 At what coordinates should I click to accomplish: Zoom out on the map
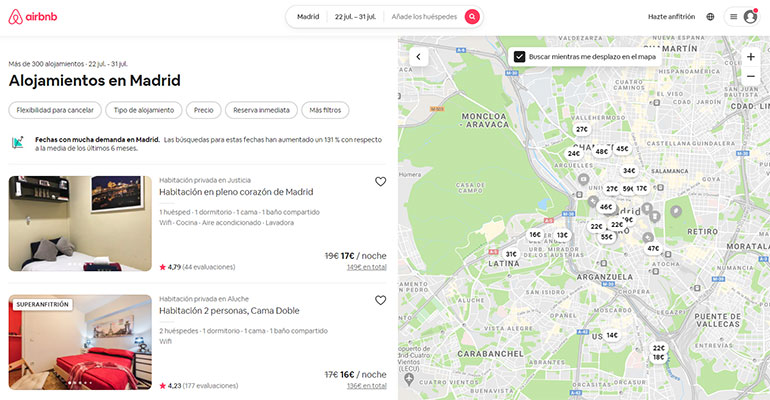point(750,76)
